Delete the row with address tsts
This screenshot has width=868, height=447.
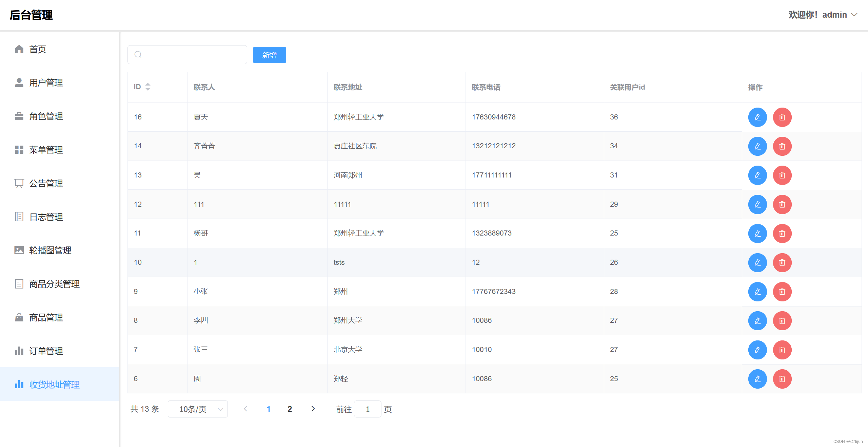pos(782,262)
